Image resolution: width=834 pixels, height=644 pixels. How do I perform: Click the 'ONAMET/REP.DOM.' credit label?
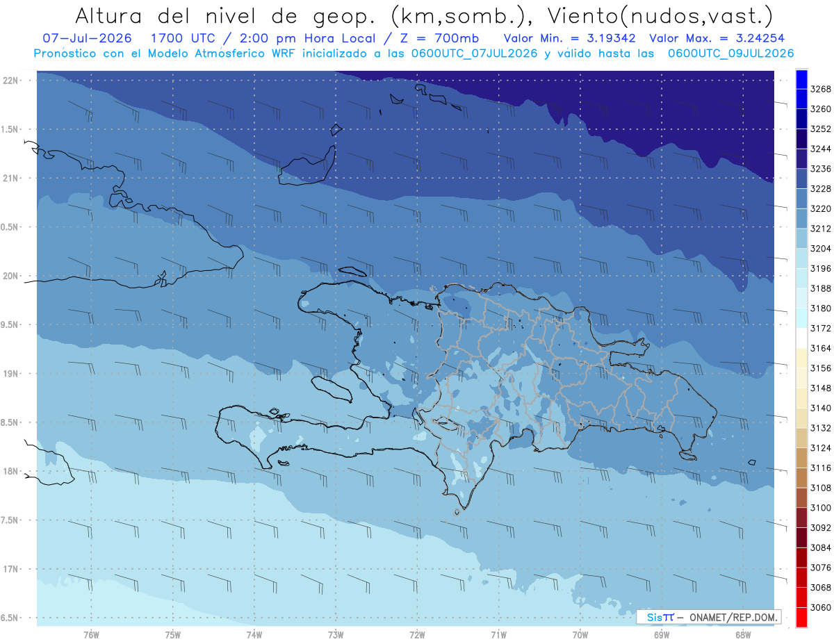point(734,617)
